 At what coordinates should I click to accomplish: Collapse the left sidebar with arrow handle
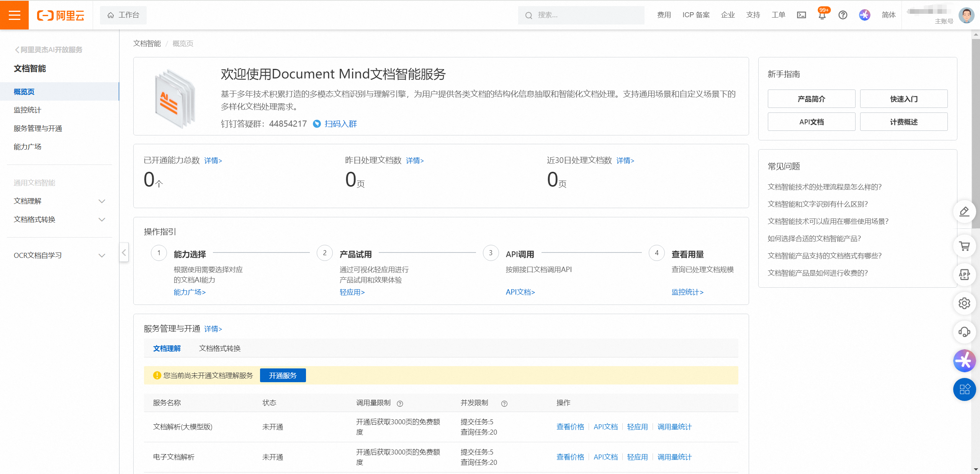coord(124,252)
